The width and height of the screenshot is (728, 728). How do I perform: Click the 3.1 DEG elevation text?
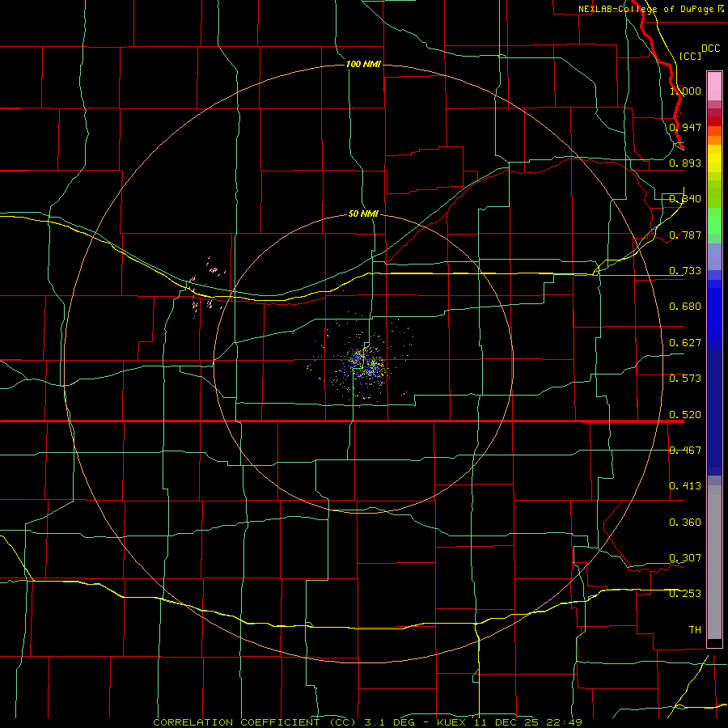click(x=388, y=722)
